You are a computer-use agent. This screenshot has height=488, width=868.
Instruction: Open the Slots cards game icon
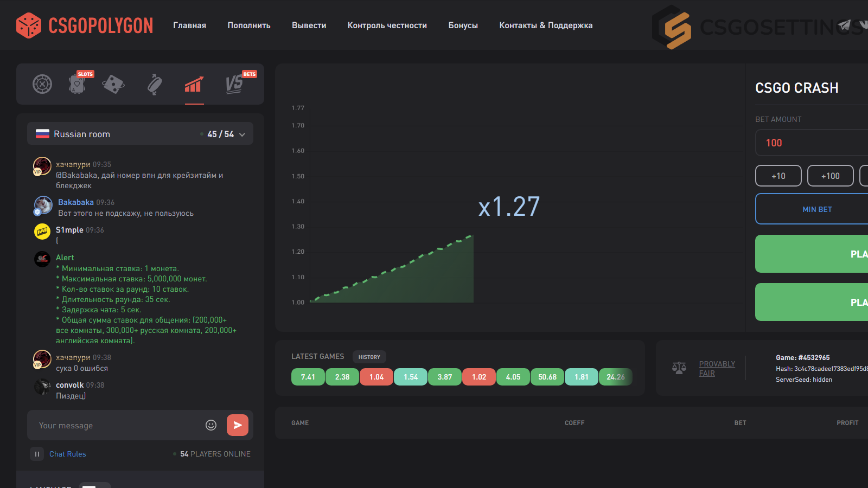tap(78, 84)
